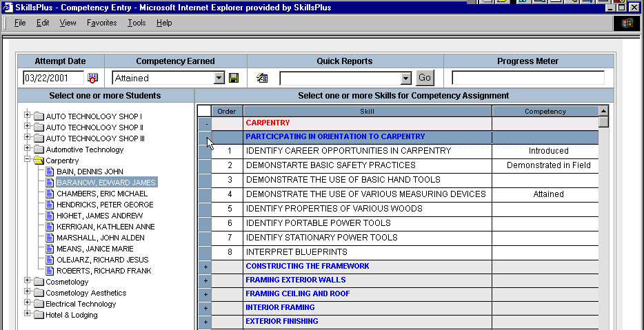Click the Competency column header
This screenshot has width=644, height=330.
(545, 111)
